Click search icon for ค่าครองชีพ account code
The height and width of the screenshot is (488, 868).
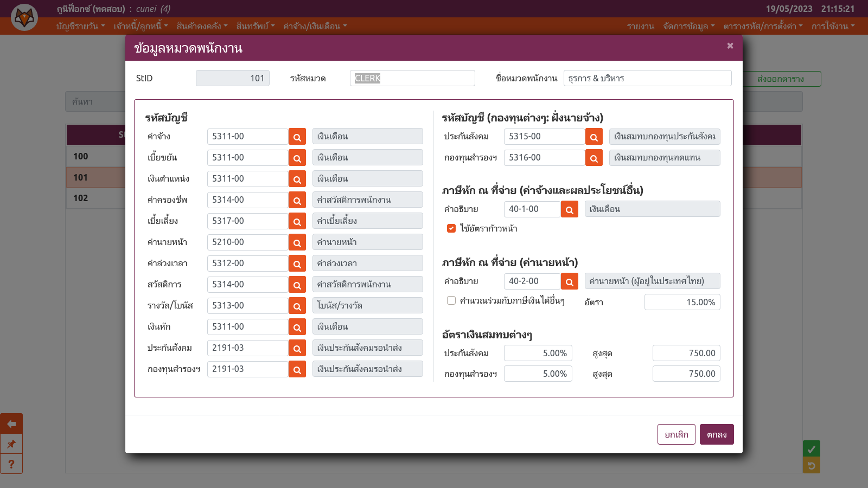[x=297, y=200]
